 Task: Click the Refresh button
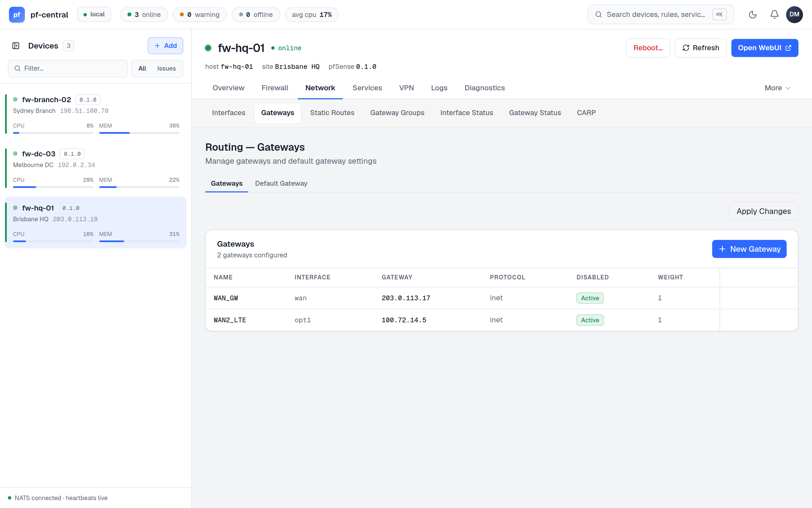(701, 48)
